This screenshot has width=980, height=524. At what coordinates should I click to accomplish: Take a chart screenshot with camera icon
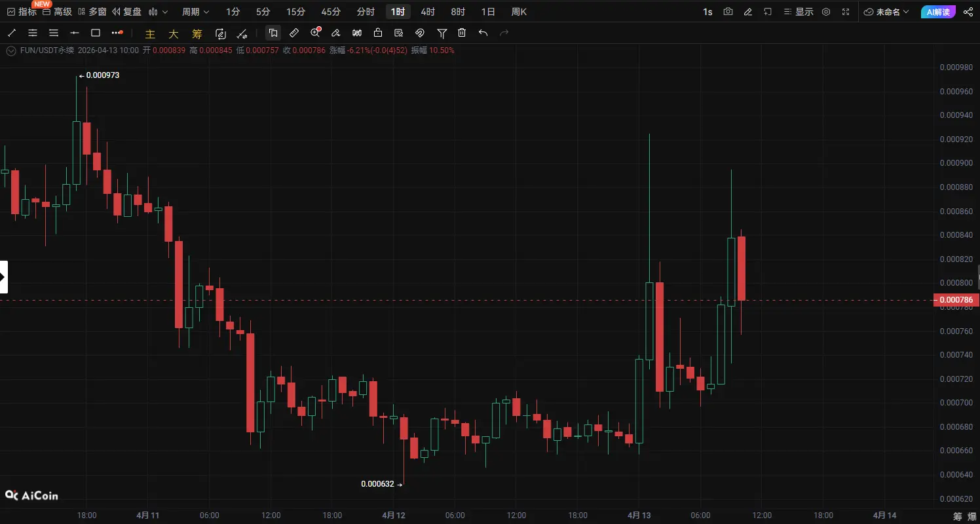coord(728,12)
